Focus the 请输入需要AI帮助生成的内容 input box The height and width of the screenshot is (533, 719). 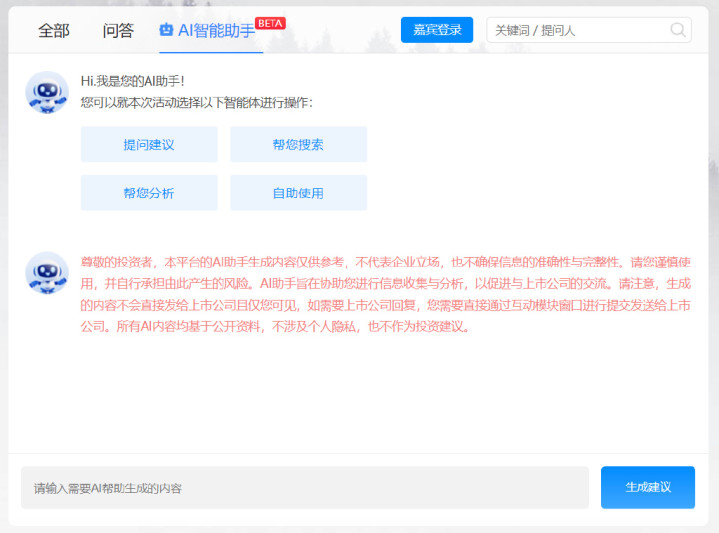tap(305, 488)
